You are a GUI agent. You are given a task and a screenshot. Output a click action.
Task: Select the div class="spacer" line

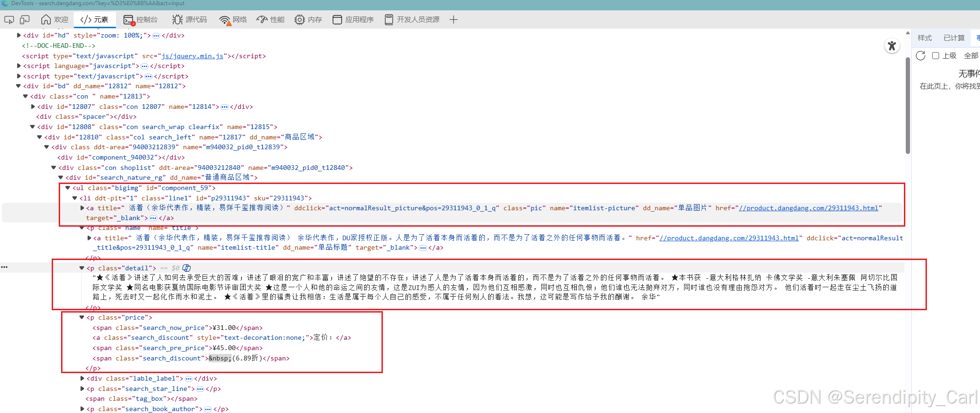(86, 116)
